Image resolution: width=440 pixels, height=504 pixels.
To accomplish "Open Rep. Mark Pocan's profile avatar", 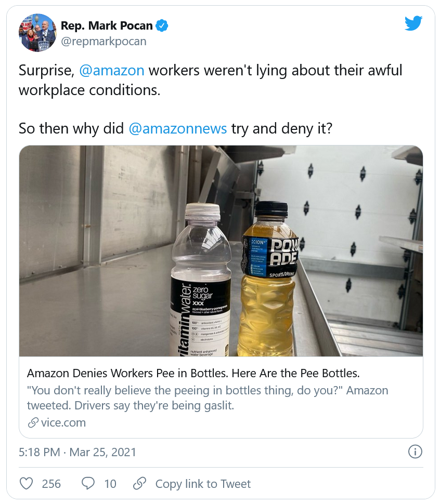I will point(37,32).
